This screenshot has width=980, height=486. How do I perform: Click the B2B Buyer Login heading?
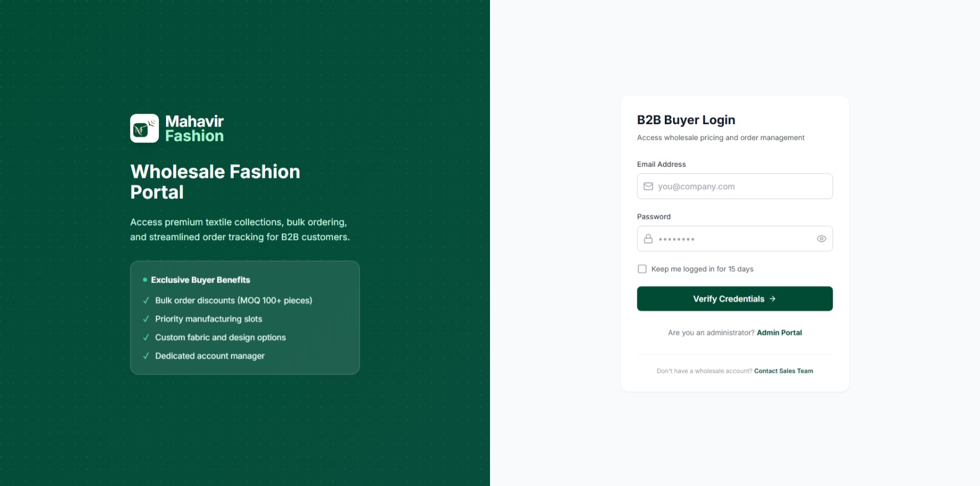coord(686,120)
